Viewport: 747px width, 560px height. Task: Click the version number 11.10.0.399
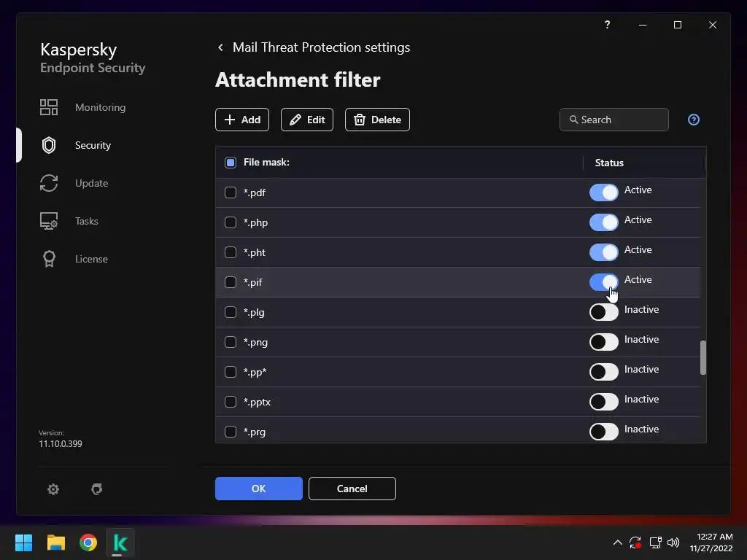point(61,444)
